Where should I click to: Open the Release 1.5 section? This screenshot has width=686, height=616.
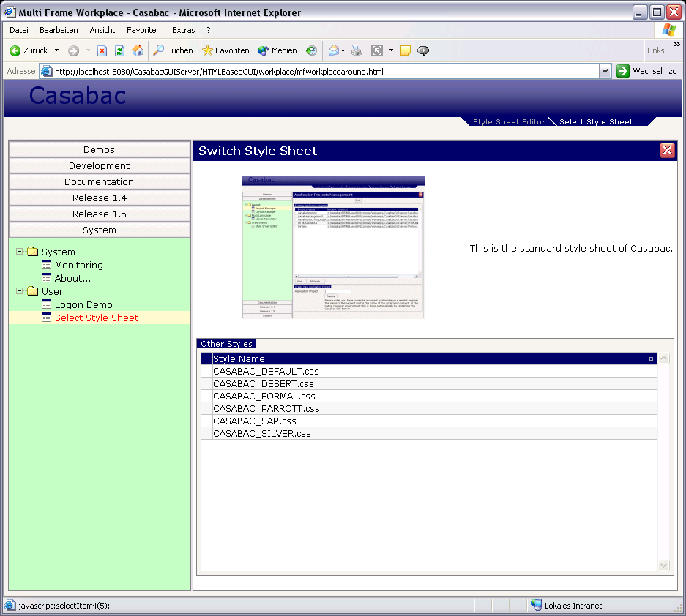click(x=99, y=214)
